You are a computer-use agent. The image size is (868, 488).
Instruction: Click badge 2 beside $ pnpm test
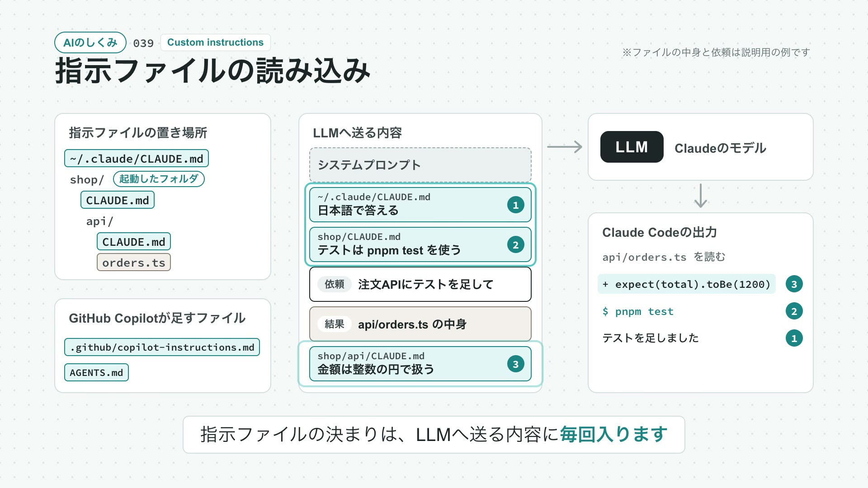pyautogui.click(x=794, y=311)
